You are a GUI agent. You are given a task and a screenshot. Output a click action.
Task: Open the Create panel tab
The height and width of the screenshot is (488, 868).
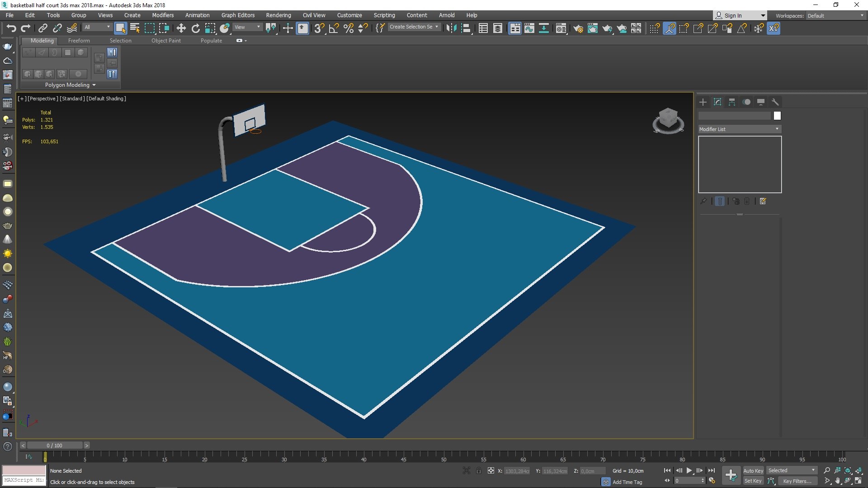click(x=703, y=102)
